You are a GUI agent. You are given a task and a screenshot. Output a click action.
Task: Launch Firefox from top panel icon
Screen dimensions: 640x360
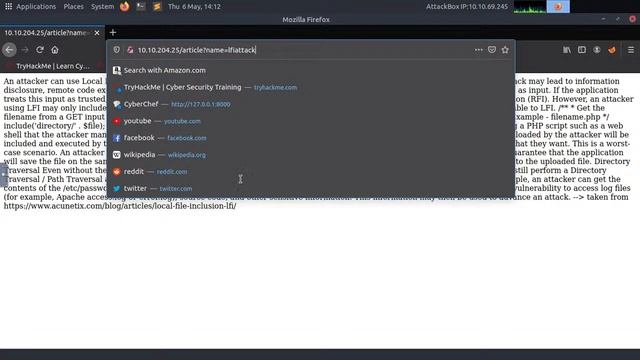(x=125, y=7)
